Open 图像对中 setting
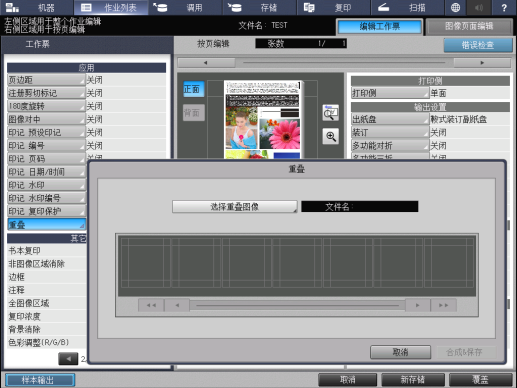517x388 pixels. (x=46, y=119)
